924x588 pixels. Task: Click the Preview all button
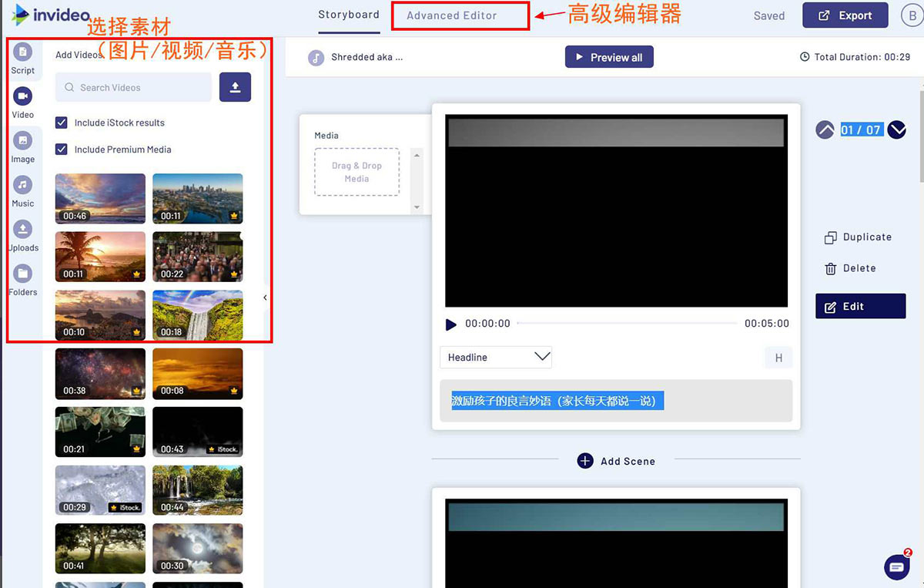point(608,57)
